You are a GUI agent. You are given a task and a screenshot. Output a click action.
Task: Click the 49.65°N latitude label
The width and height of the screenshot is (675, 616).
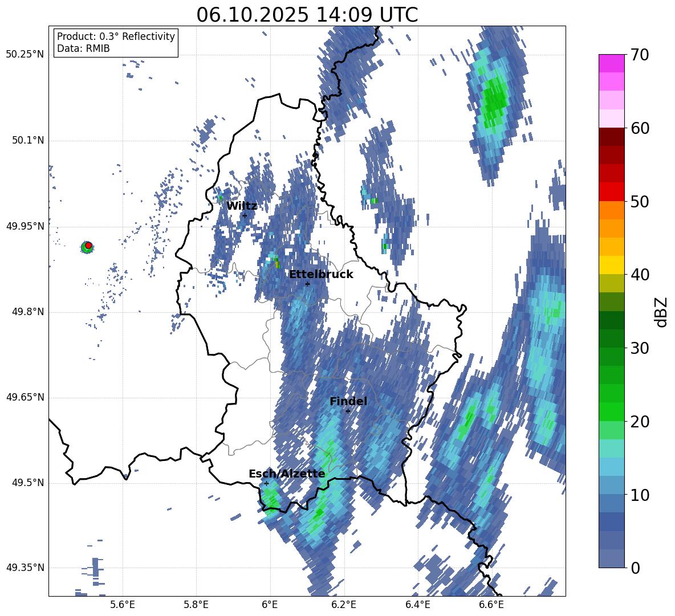click(25, 397)
